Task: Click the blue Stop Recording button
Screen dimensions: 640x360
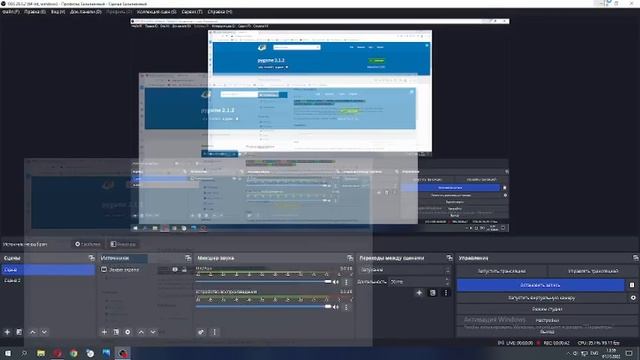Action: tap(540, 285)
